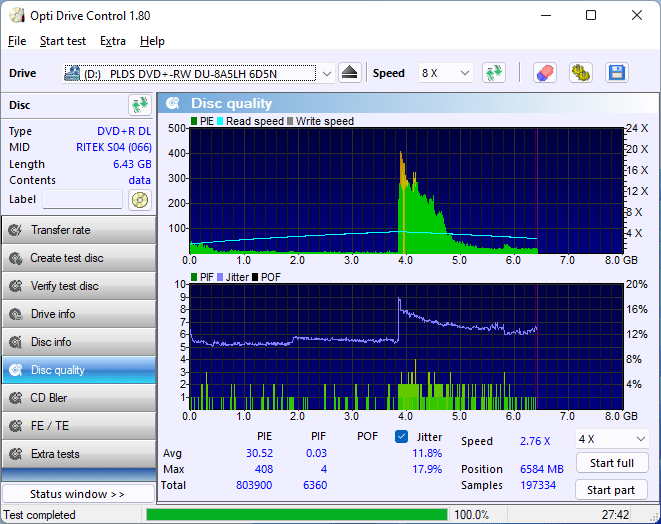
Task: Open the CD Bler test panel
Action: pyautogui.click(x=78, y=398)
